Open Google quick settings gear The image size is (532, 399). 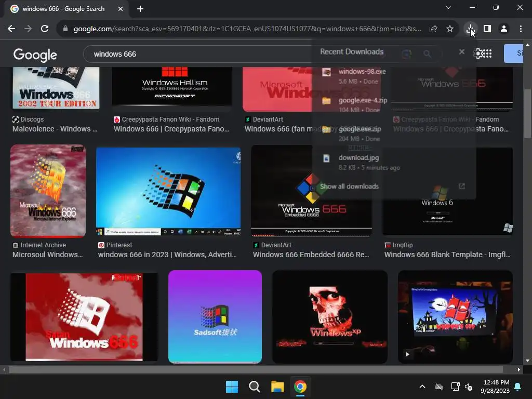pyautogui.click(x=478, y=54)
